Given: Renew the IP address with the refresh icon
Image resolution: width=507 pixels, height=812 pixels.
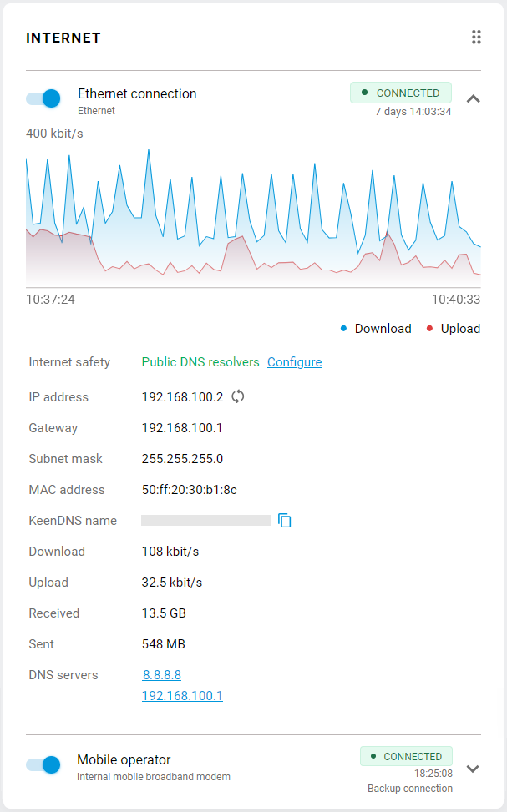Looking at the screenshot, I should [x=237, y=396].
